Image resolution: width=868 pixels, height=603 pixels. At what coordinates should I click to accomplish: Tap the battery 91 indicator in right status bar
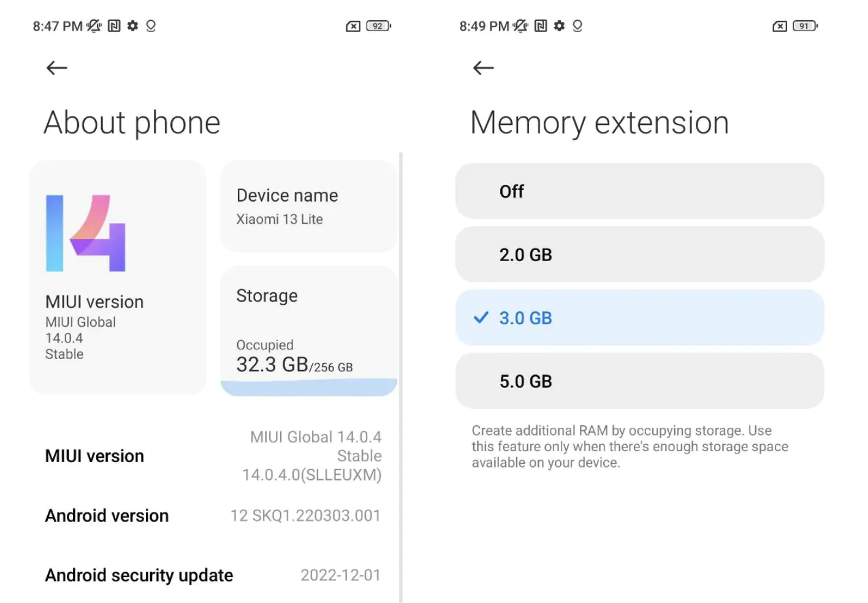point(805,26)
